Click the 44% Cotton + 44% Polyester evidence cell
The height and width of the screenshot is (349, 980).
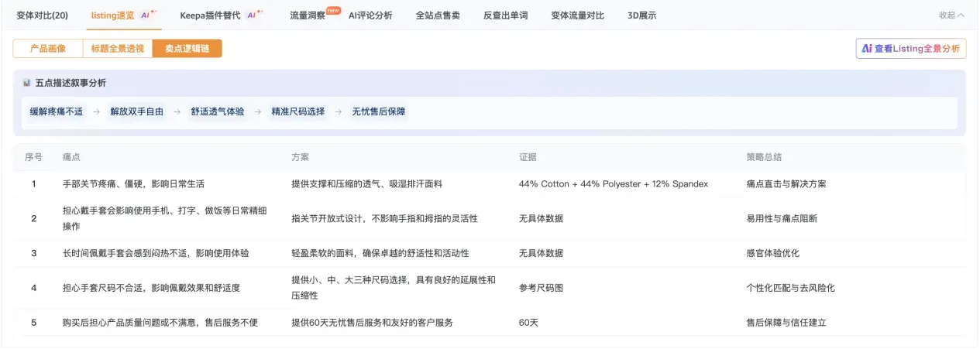pyautogui.click(x=614, y=184)
